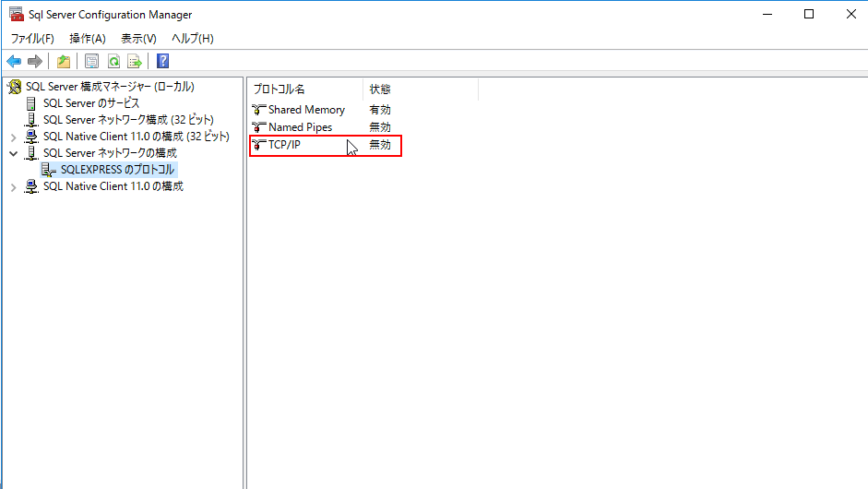Click the TCP/IP protocol icon
Image resolution: width=868 pixels, height=489 pixels.
pos(258,145)
